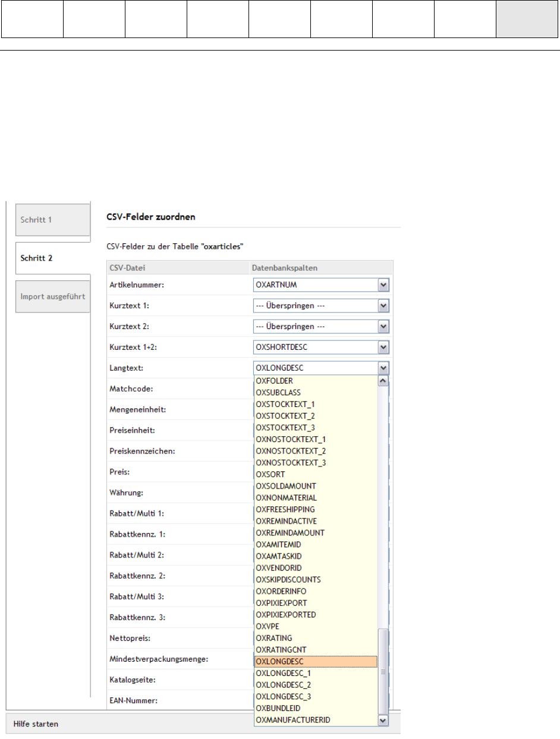Collapse the Langtext OXLONGDESC dropdown
The image size is (560, 739).
(x=321, y=368)
